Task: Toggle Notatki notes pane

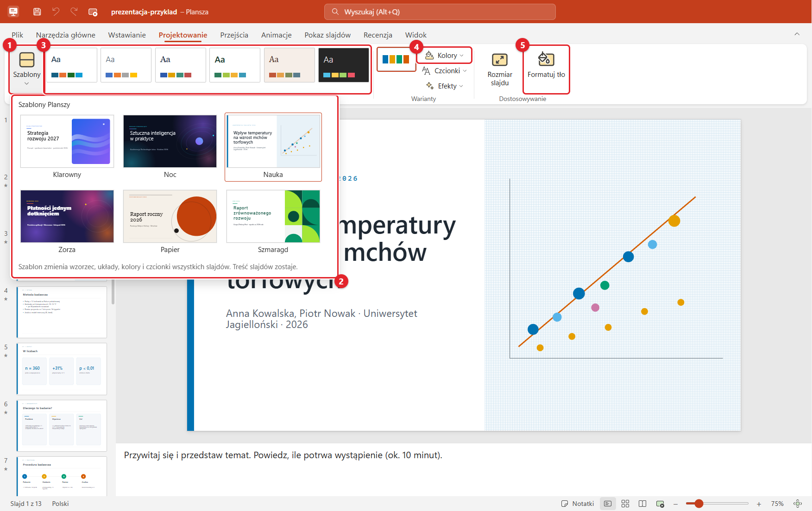Action: point(577,504)
